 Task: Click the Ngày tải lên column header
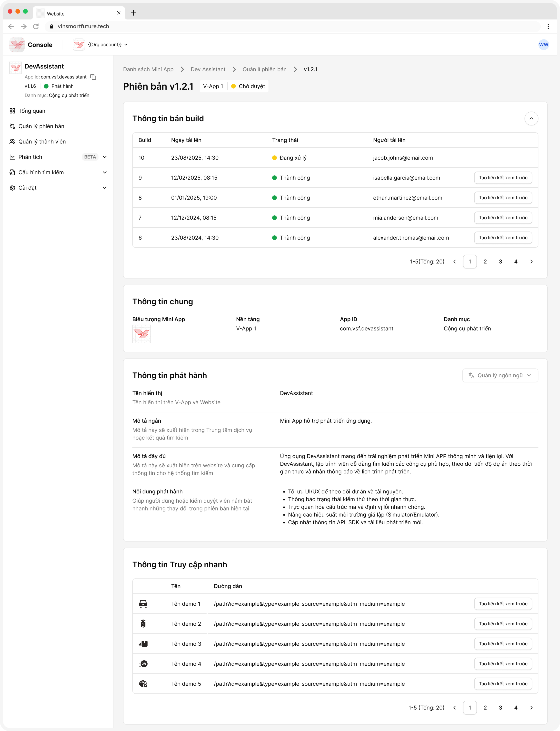[186, 140]
